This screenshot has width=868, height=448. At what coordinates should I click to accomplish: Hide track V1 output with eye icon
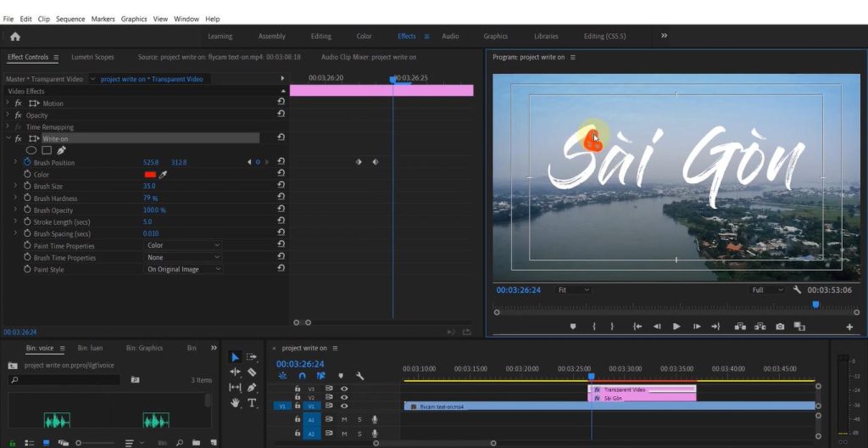coord(344,406)
